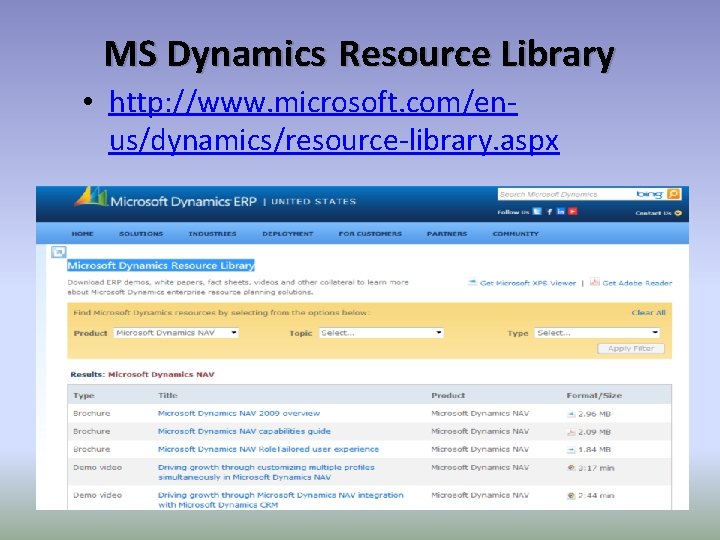Open the INDUSTRIES nav menu
The image size is (720, 540).
(213, 234)
